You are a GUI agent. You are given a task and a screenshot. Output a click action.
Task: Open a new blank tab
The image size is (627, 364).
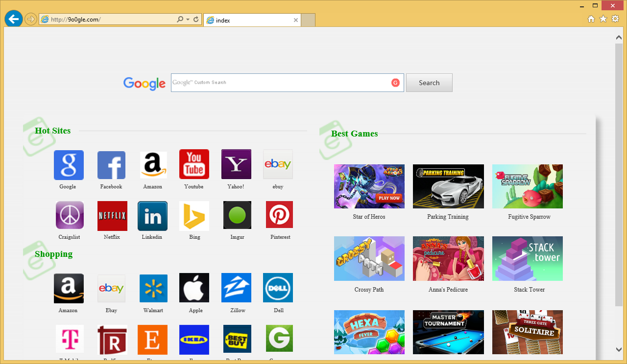click(x=308, y=20)
